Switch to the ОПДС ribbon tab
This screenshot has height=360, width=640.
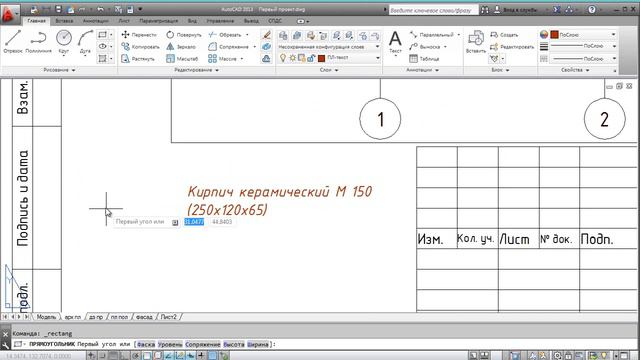[275, 21]
